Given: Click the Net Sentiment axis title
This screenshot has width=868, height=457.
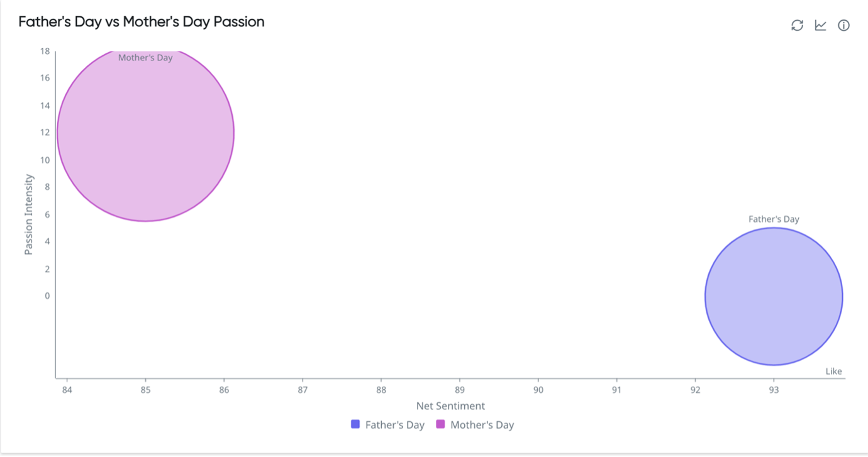Looking at the screenshot, I should tap(450, 406).
